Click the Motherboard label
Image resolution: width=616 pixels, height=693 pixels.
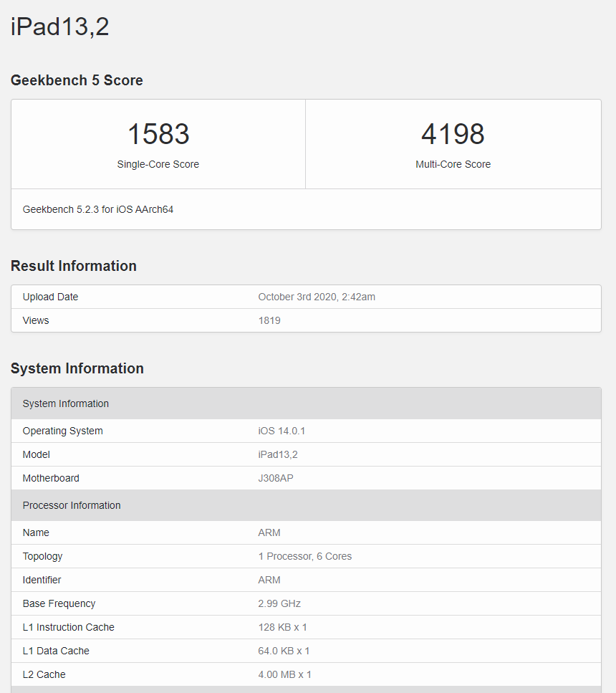[51, 478]
